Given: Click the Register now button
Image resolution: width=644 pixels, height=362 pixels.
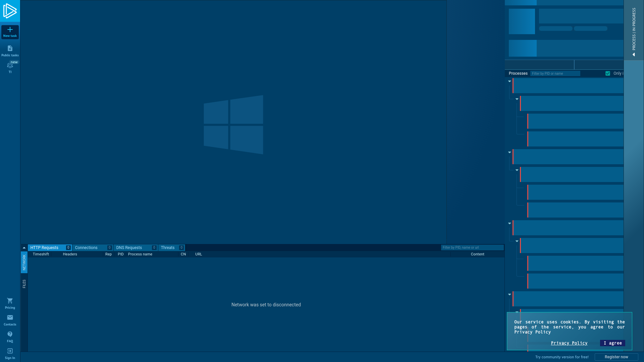Looking at the screenshot, I should click(x=616, y=357).
